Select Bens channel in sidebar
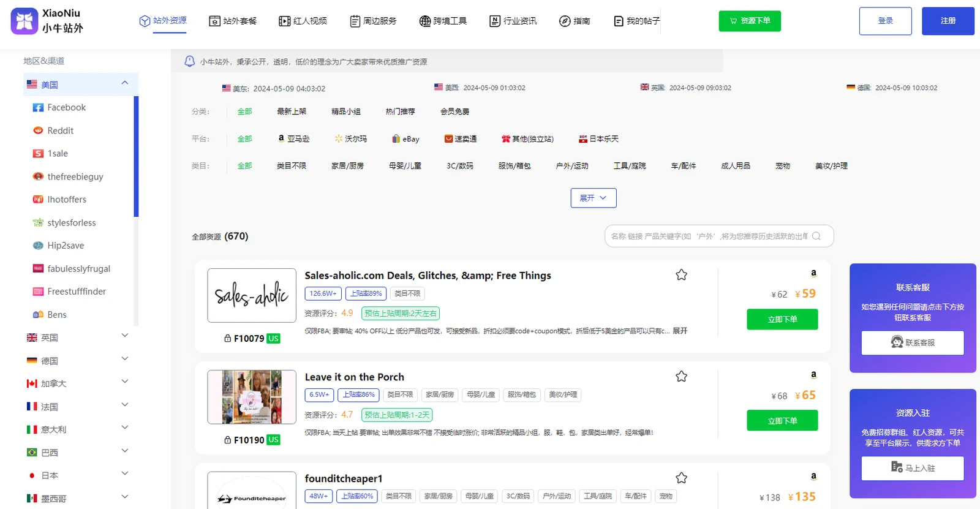The width and height of the screenshot is (980, 509). pyautogui.click(x=50, y=314)
